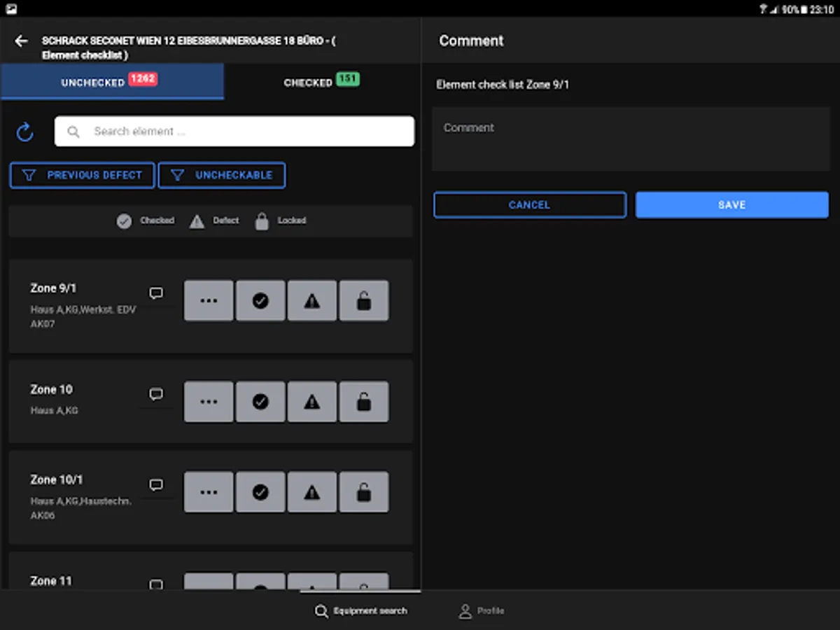Expand more options for Zone 10

tap(209, 402)
